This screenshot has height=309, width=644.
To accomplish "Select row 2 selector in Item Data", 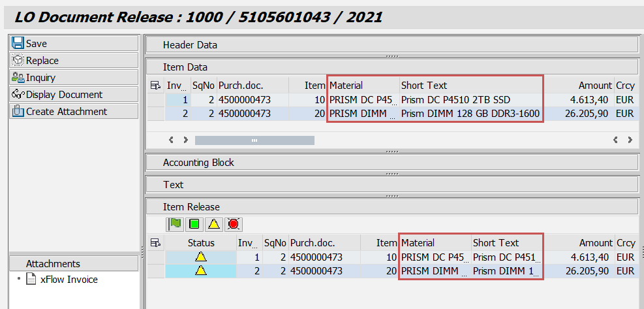I will 155,114.
